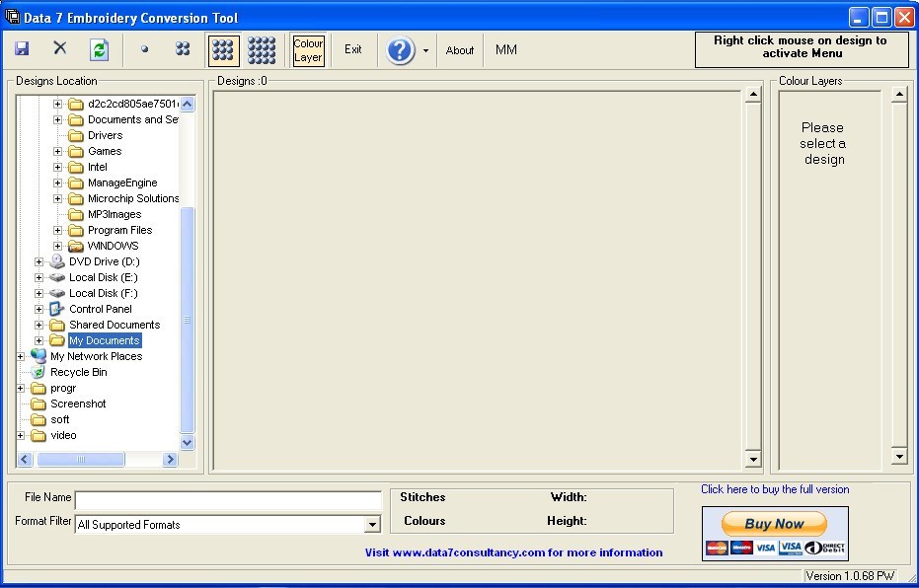The width and height of the screenshot is (919, 588).
Task: Select the My Documents folder
Action: pos(105,340)
